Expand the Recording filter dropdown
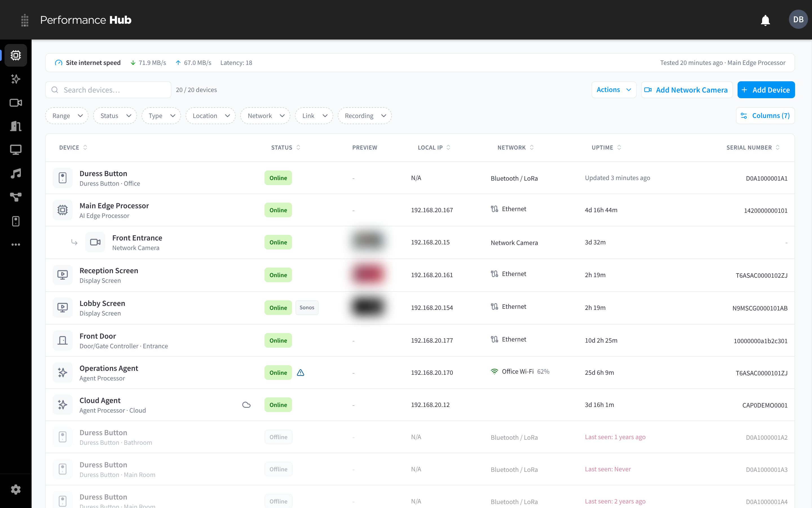 coord(365,116)
